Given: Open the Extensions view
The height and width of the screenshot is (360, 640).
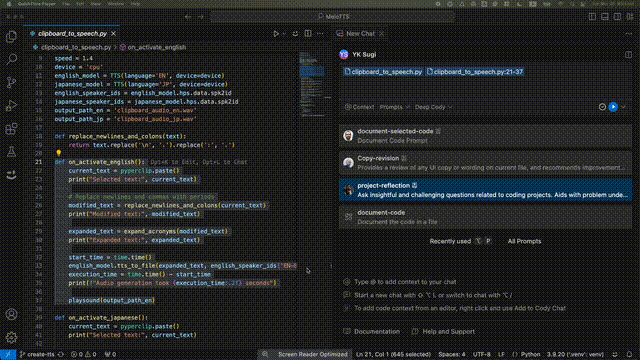Looking at the screenshot, I should [x=11, y=129].
